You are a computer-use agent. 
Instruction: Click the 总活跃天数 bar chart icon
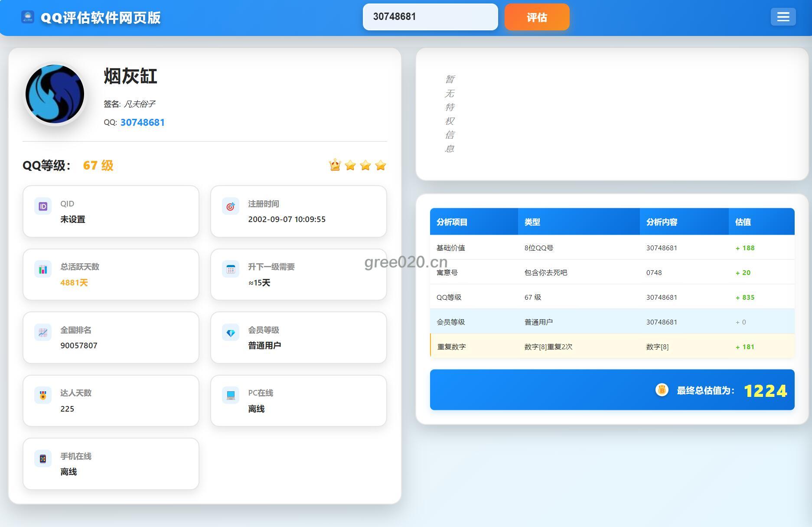tap(43, 269)
